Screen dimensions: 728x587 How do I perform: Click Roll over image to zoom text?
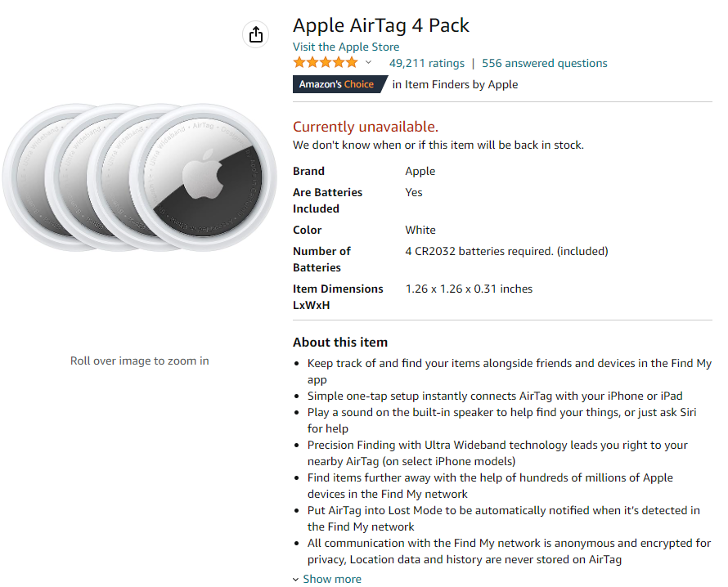(140, 361)
